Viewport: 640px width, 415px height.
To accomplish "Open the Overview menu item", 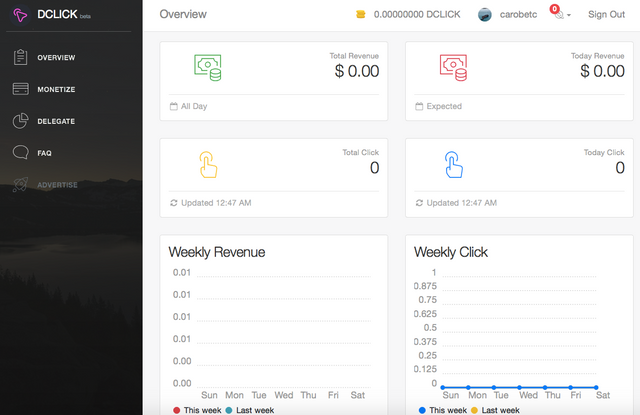I will 56,58.
